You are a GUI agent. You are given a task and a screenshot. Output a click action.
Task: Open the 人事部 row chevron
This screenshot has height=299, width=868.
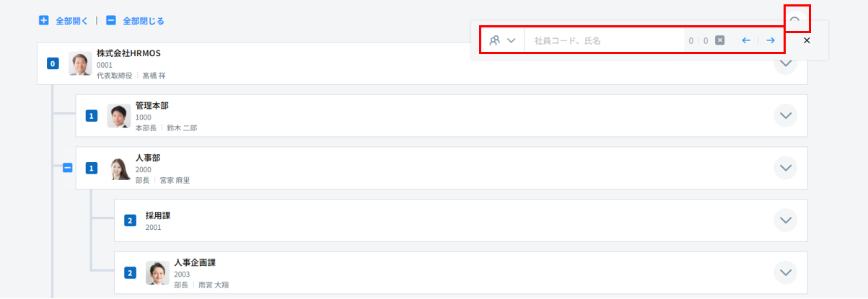point(785,168)
